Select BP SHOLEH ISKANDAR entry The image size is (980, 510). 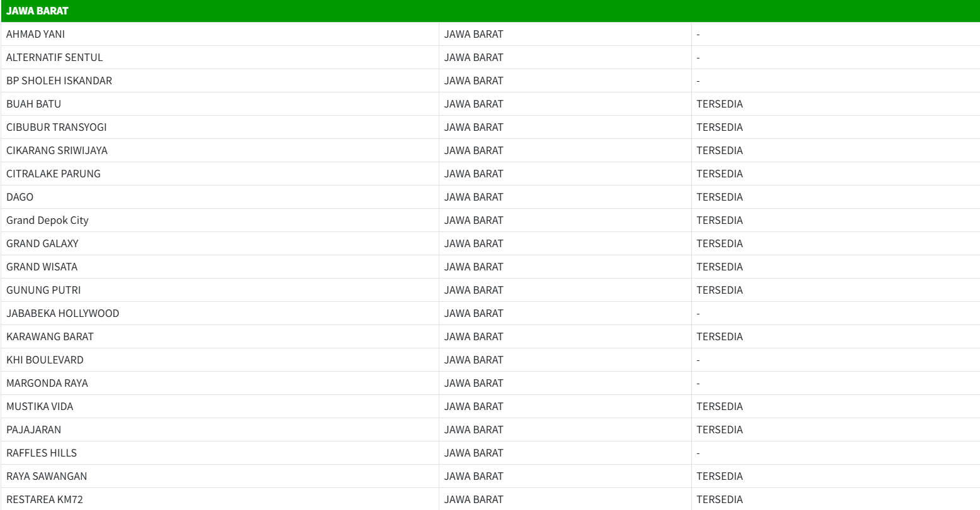pos(59,80)
